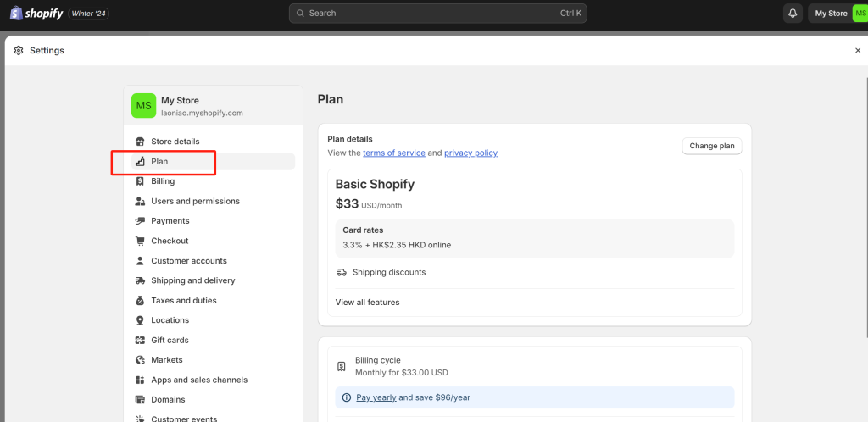The image size is (868, 422).
Task: Open the notifications bell
Action: tap(793, 14)
